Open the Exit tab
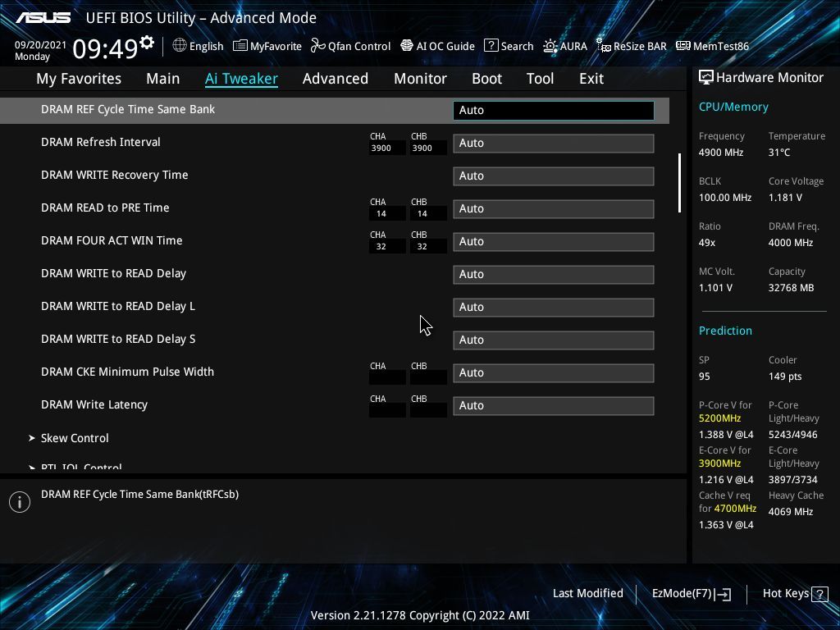Image resolution: width=840 pixels, height=630 pixels. 591,78
